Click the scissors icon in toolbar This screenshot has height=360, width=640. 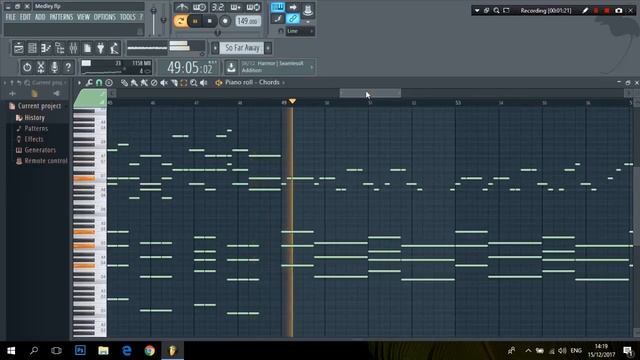tap(41, 67)
